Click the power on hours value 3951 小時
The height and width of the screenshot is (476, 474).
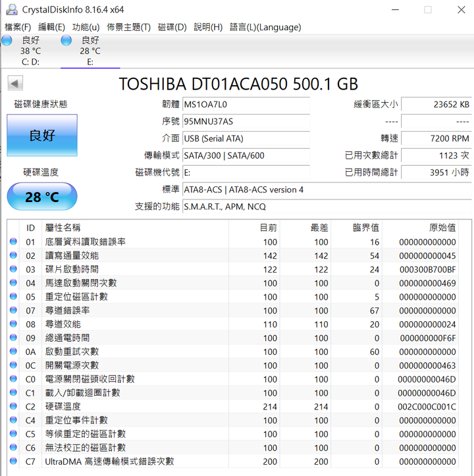[x=436, y=172]
